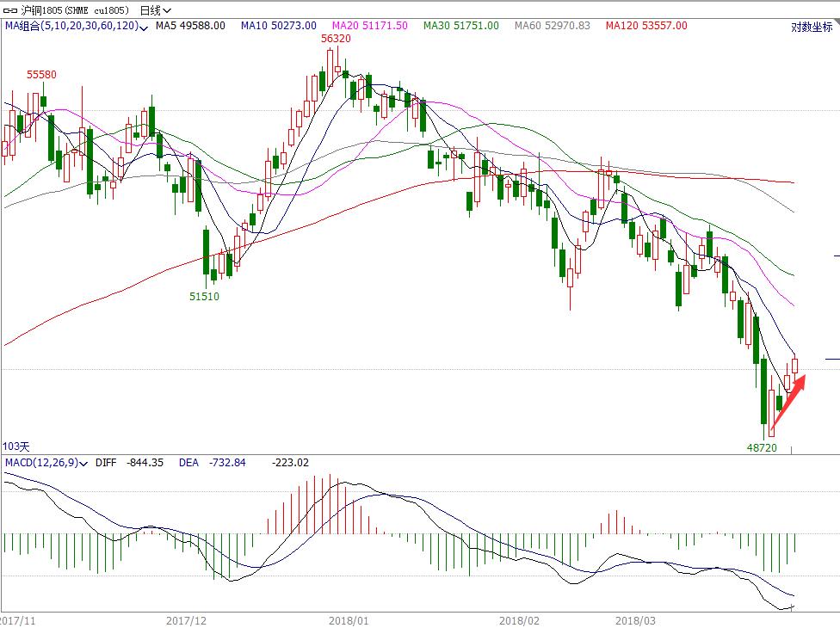Switch to 对数坐标 logarithmic scale
This screenshot has height=628, width=840.
[812, 27]
